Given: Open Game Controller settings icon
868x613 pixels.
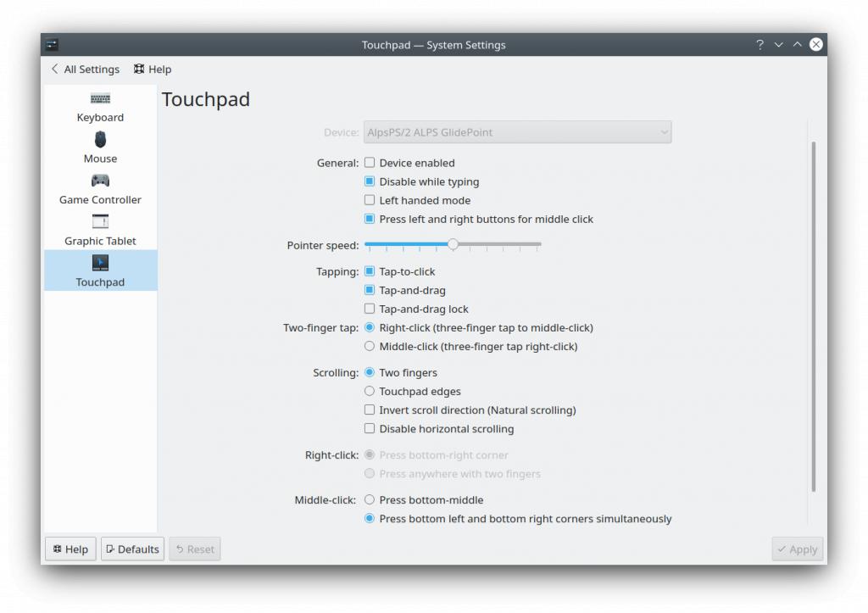Looking at the screenshot, I should (100, 181).
